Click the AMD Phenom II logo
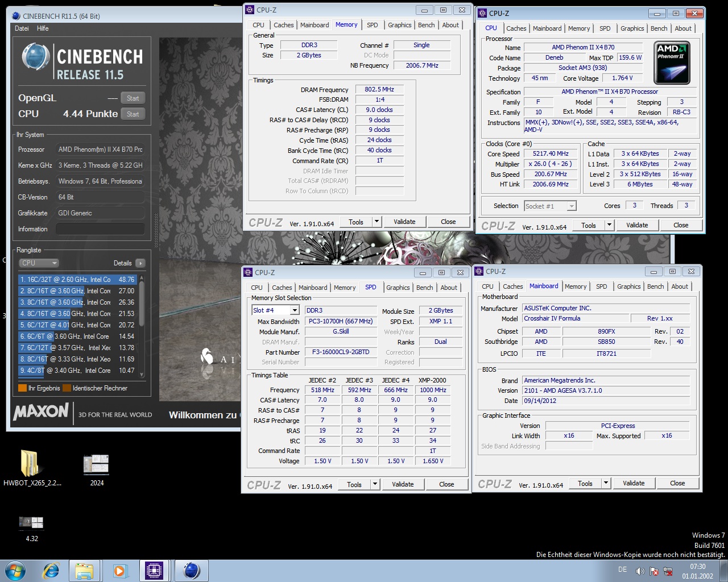This screenshot has height=582, width=728. click(x=672, y=63)
